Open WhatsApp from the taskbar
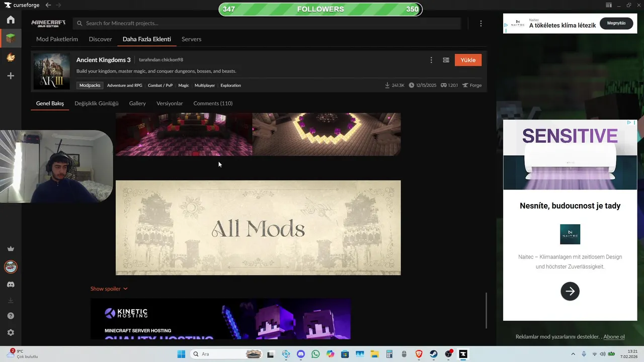644x362 pixels. 315,354
